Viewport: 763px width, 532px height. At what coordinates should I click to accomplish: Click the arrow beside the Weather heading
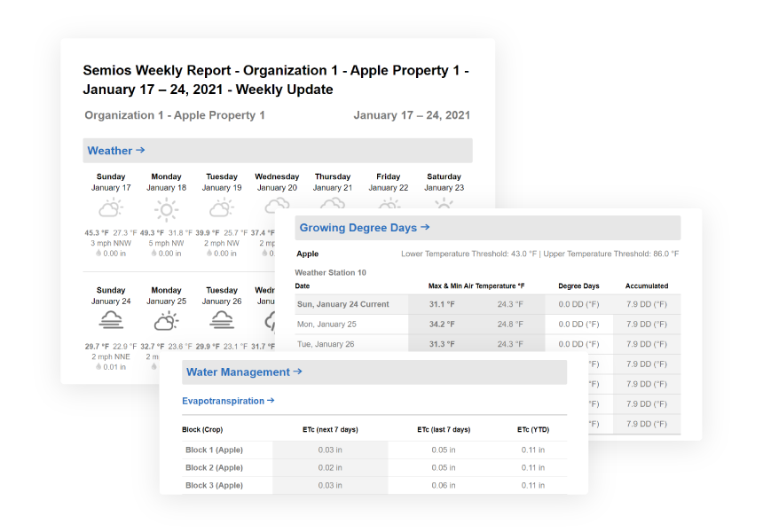click(140, 150)
